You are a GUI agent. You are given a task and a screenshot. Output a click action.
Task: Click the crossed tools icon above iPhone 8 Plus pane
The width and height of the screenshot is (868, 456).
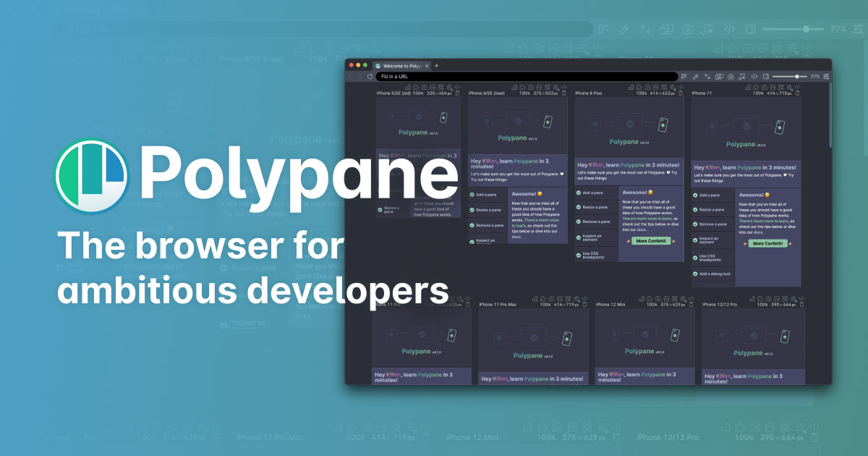click(665, 87)
